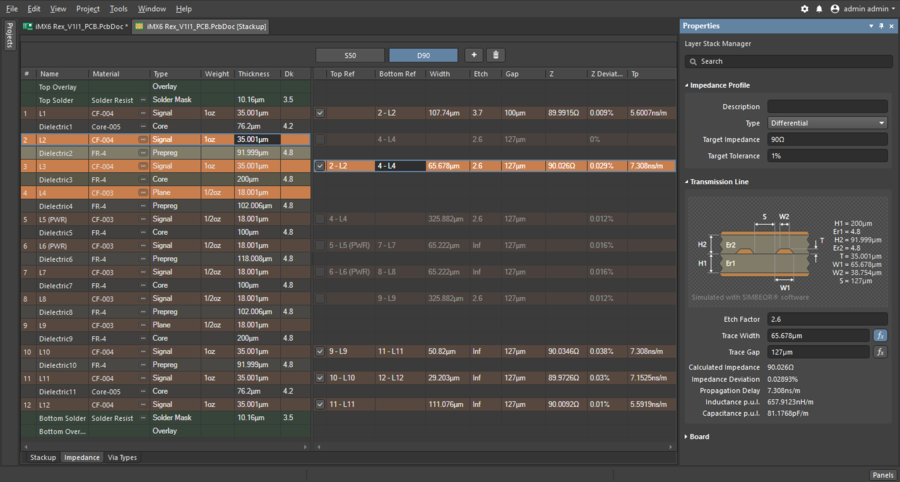900x482 pixels.
Task: Click the Target Impedance input field
Action: click(826, 140)
